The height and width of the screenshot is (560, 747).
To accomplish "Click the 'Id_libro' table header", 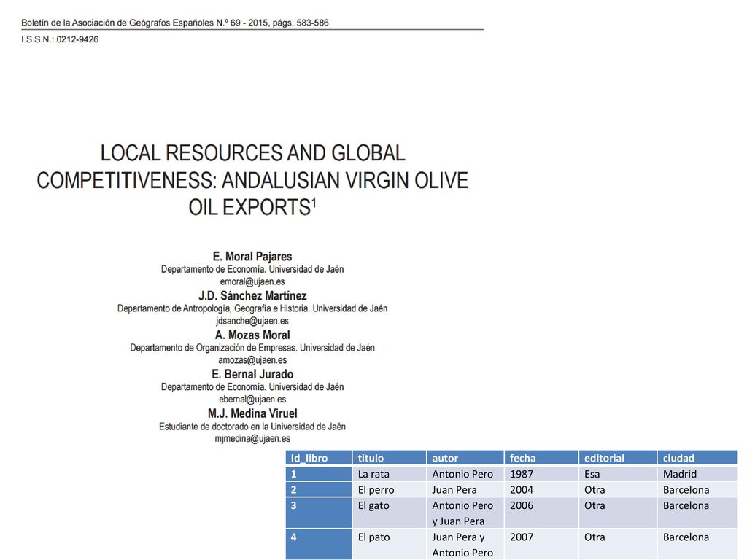I will (319, 458).
